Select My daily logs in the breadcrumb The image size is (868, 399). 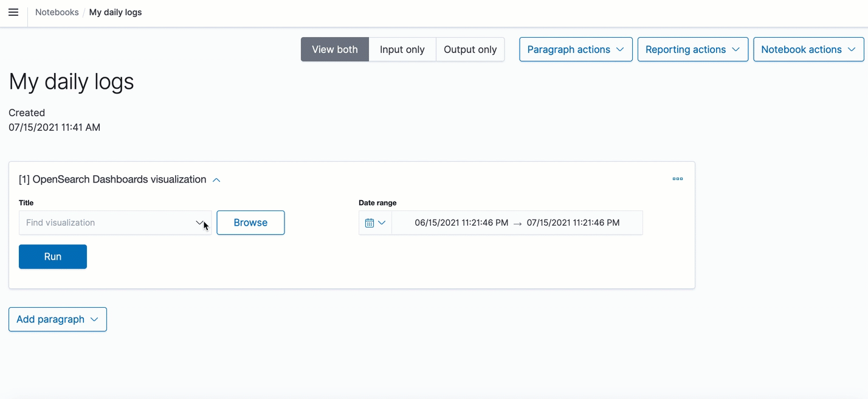115,12
